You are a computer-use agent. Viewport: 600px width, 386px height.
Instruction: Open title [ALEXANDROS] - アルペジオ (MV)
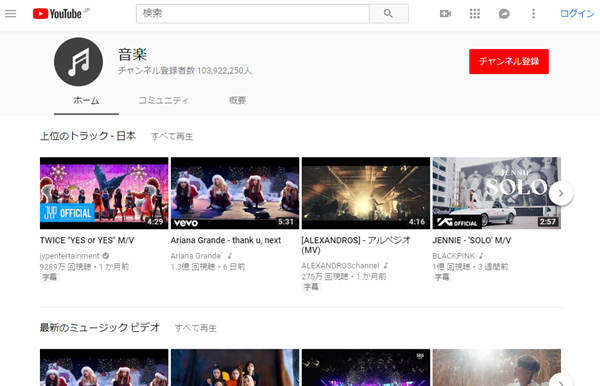(x=356, y=245)
